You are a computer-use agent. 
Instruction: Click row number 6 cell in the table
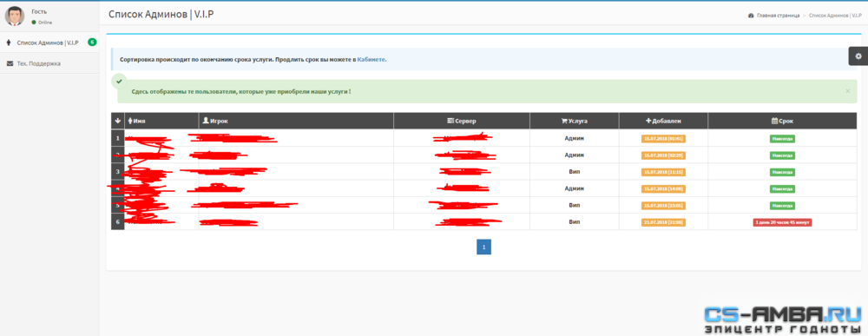118,221
